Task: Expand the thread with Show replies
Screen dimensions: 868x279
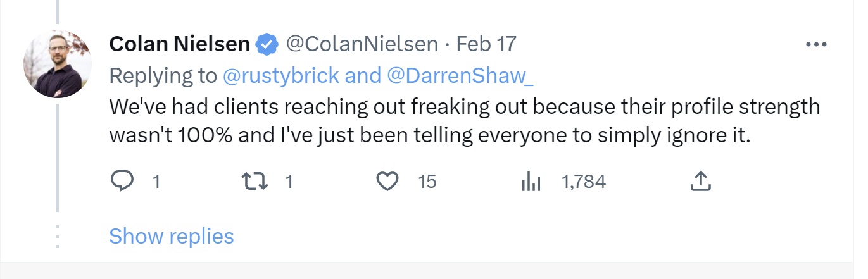Action: [x=171, y=236]
